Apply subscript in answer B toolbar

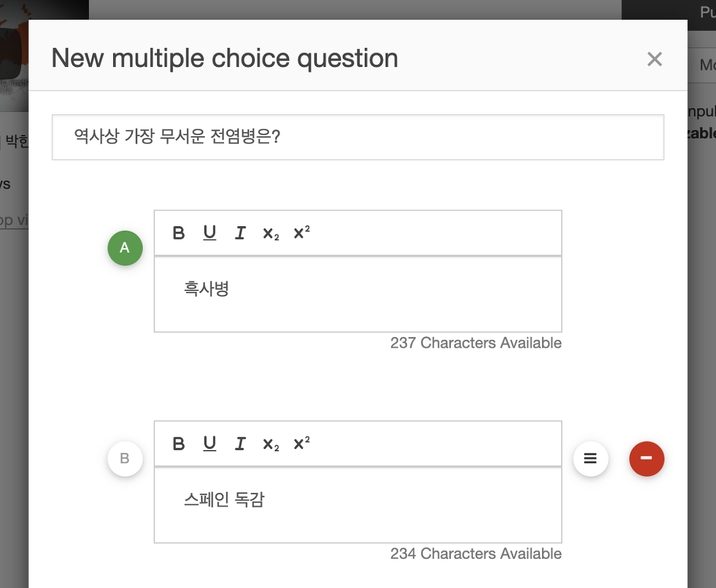coord(271,445)
